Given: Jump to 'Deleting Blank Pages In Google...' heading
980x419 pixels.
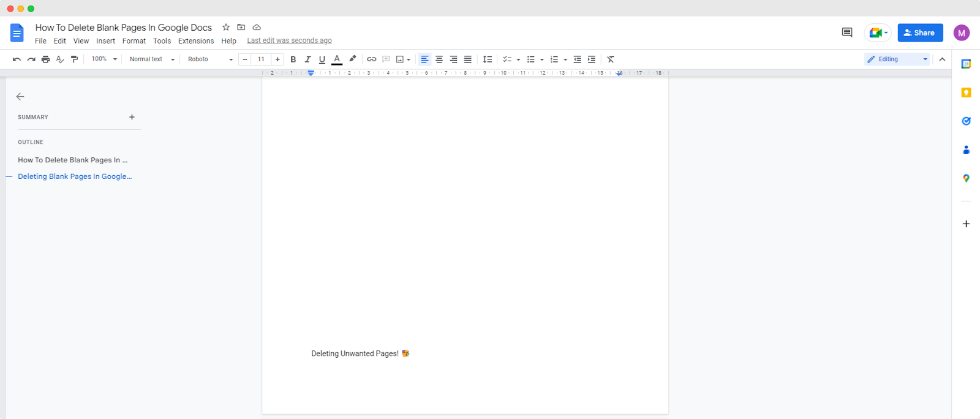Looking at the screenshot, I should (x=75, y=176).
